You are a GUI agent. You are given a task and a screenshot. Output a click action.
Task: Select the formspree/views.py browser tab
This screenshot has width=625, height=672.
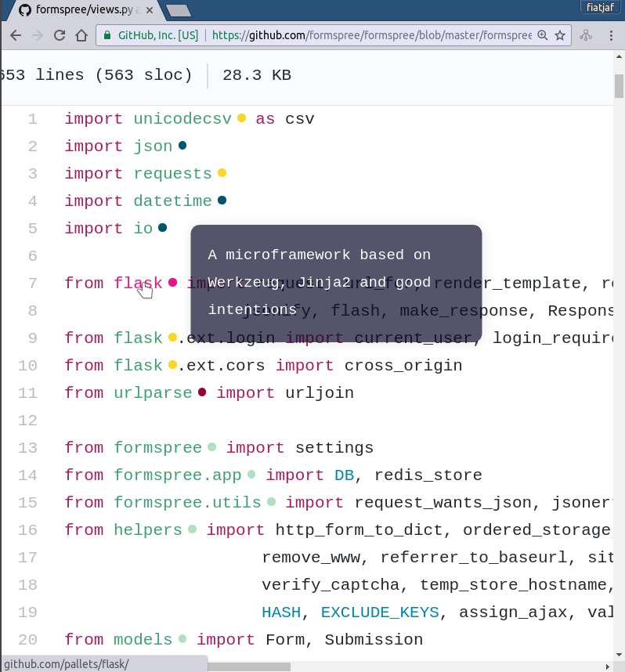tap(85, 10)
